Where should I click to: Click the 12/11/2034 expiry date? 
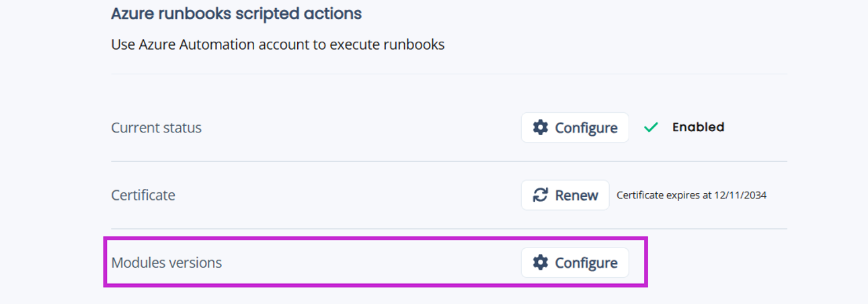739,196
